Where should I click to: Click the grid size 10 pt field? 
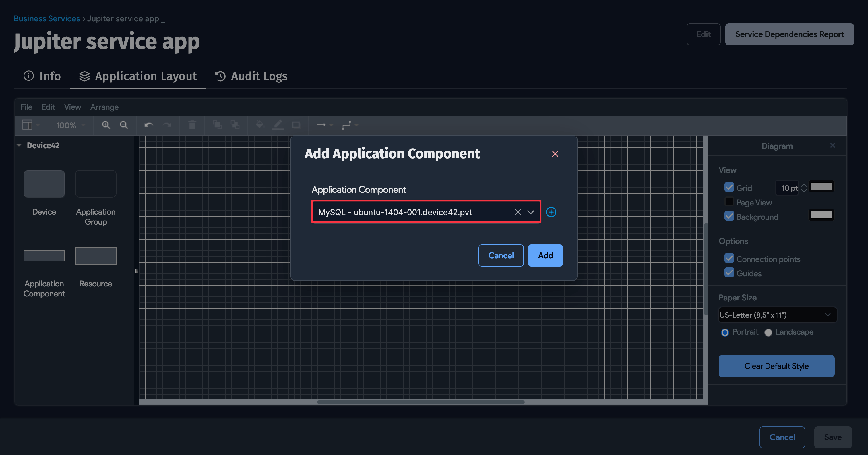coord(787,188)
